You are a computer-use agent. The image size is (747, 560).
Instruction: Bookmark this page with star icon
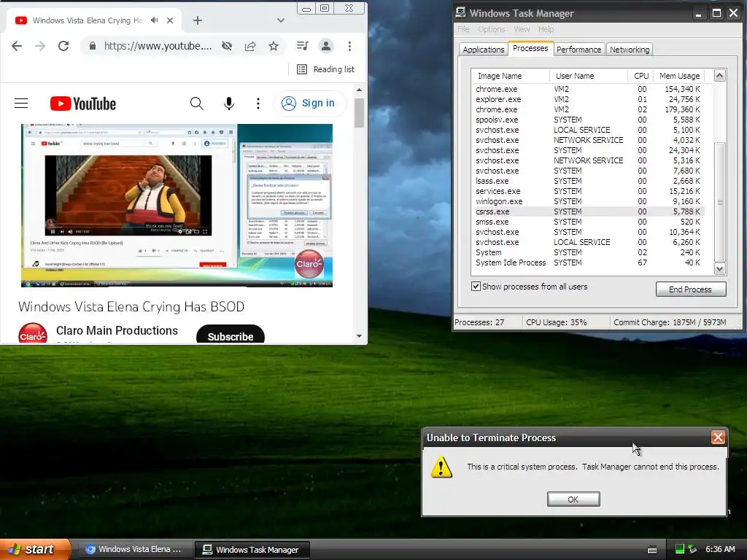pos(274,46)
